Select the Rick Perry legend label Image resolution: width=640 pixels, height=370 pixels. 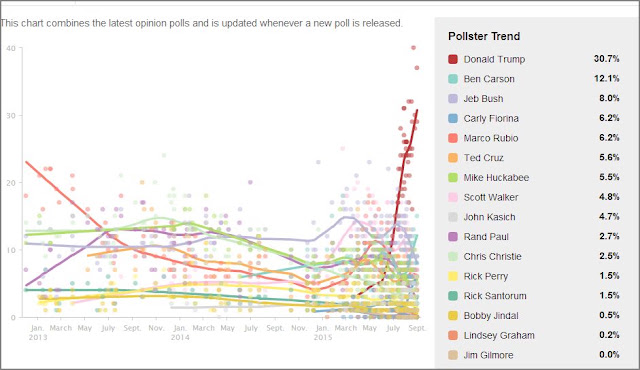486,276
